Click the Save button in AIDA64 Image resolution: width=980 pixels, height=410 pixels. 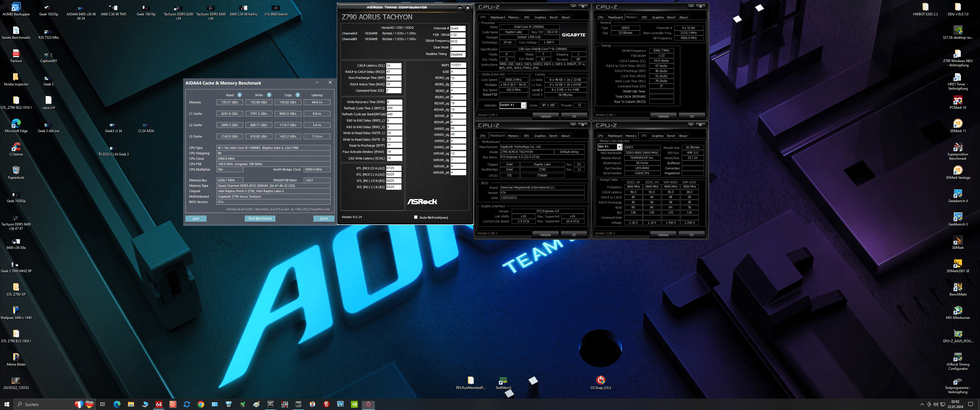[x=196, y=219]
